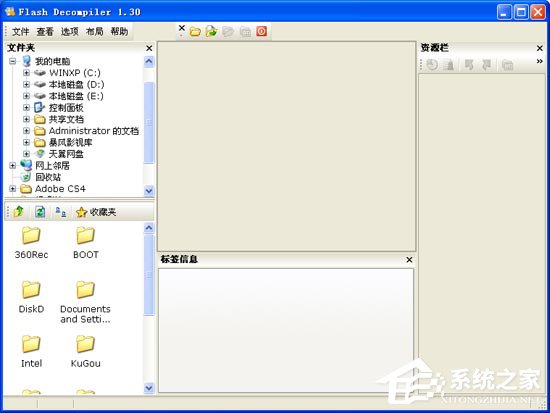Select the Documents and Setti... folder
Image resolution: width=550 pixels, height=413 pixels.
point(85,302)
